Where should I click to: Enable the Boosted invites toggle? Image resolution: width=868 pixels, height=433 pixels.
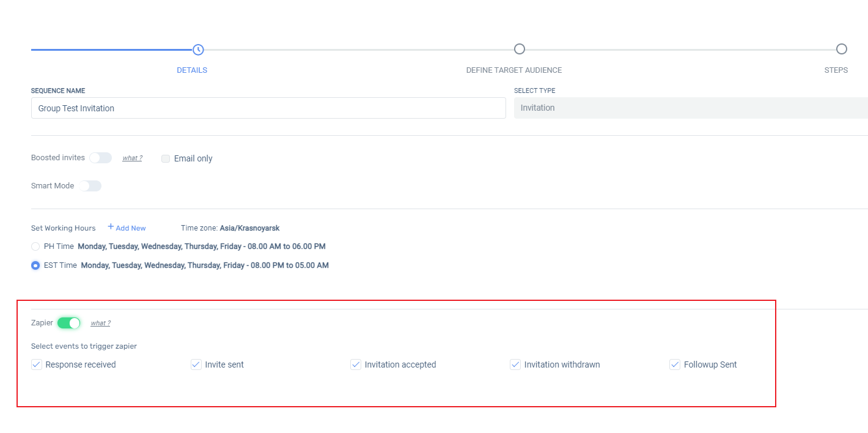(x=101, y=158)
